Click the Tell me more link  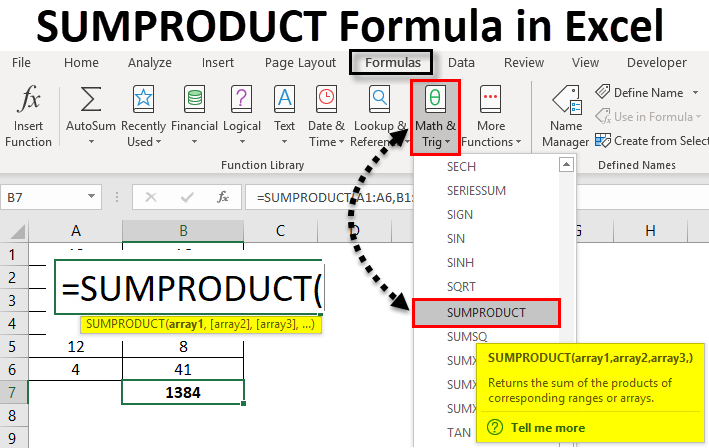(x=548, y=428)
